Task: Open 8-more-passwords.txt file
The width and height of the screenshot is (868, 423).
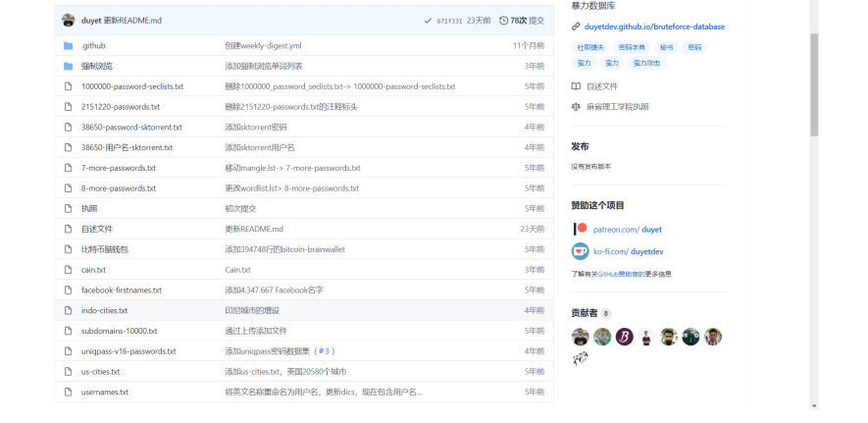Action: pos(119,188)
